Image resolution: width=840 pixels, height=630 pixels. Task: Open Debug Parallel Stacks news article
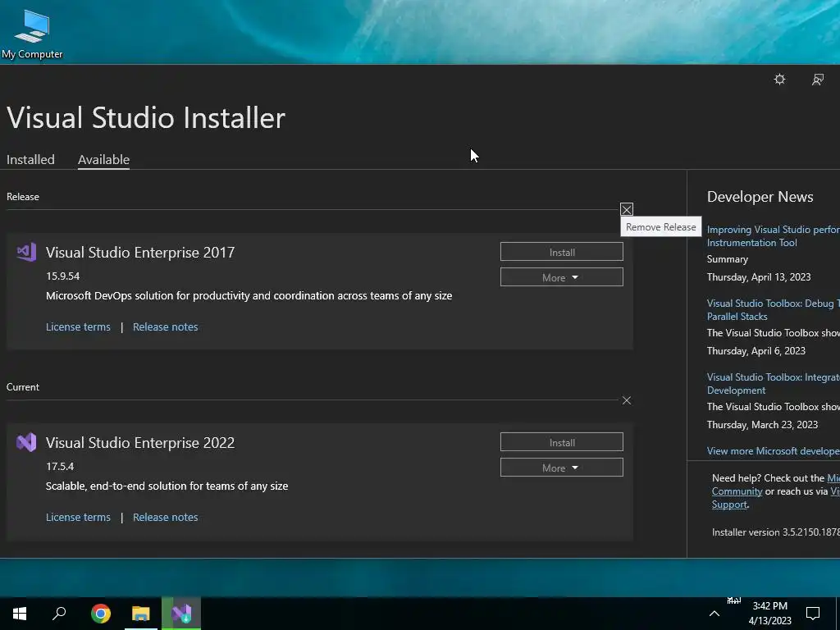pyautogui.click(x=773, y=309)
